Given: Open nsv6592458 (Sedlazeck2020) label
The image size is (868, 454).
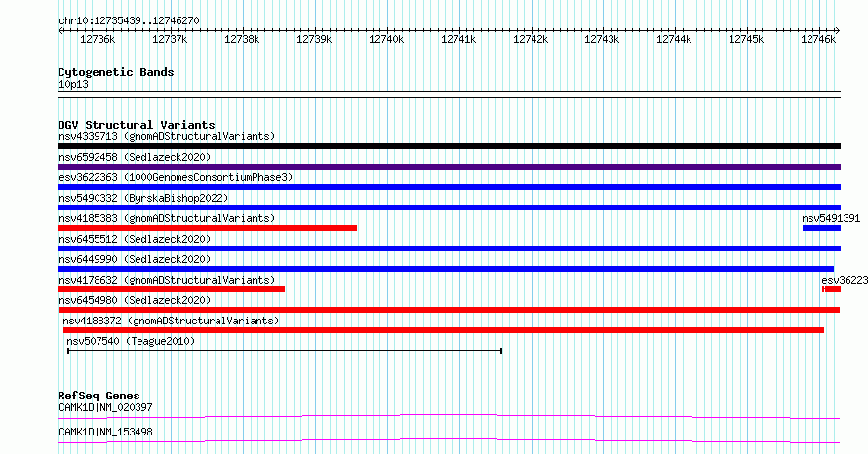Looking at the screenshot, I should [x=135, y=157].
